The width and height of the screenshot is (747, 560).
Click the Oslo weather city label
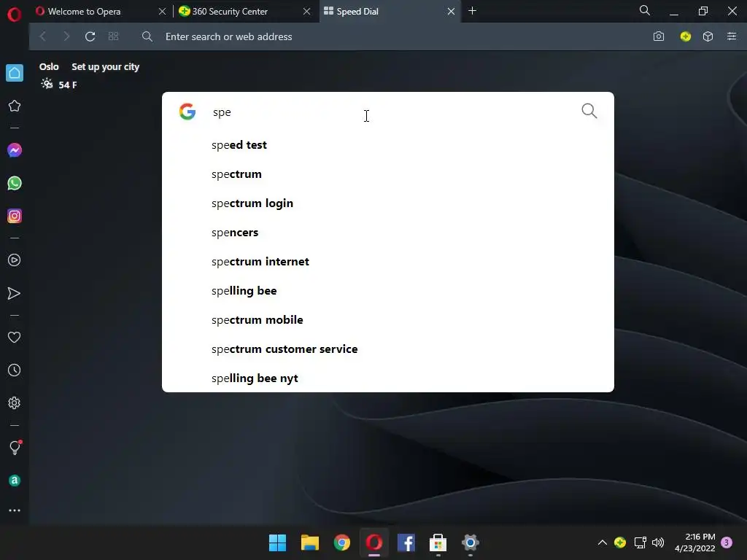49,66
